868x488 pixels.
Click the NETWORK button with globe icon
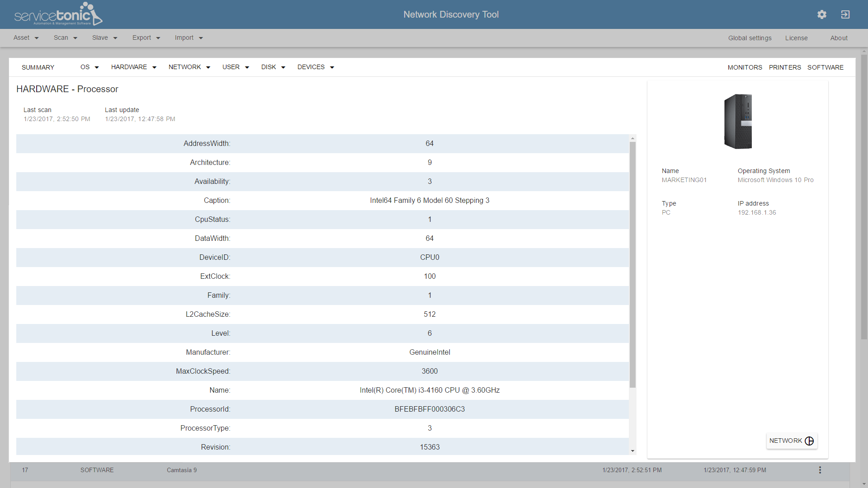click(792, 441)
